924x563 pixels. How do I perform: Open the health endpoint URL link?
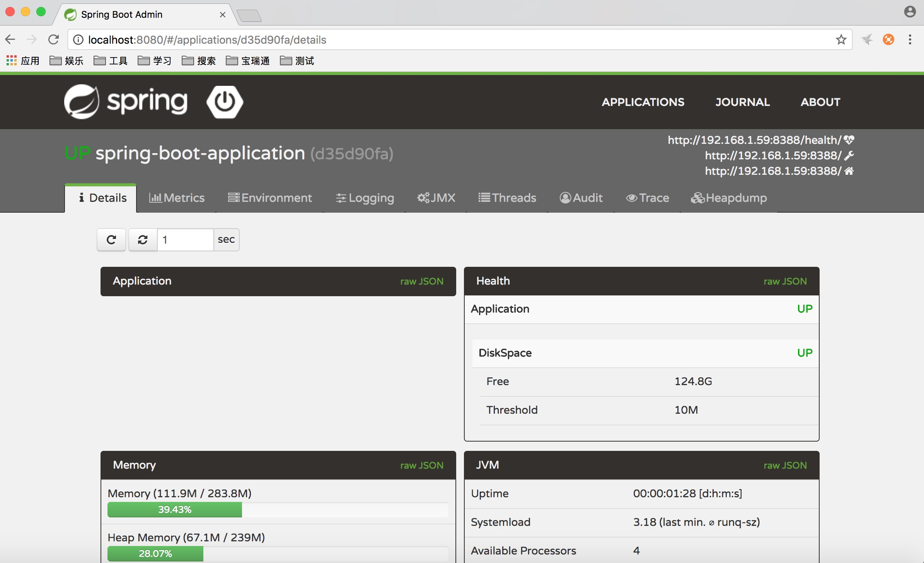point(754,140)
